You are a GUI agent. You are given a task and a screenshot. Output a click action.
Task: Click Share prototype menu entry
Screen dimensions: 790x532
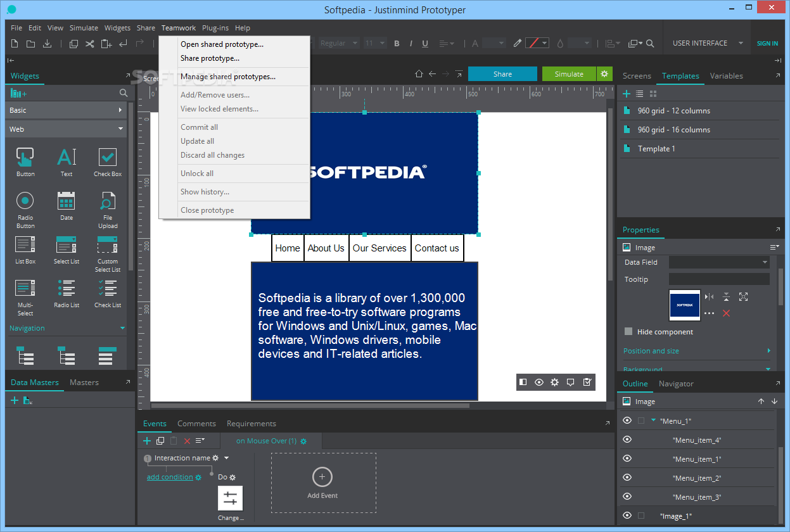click(210, 58)
